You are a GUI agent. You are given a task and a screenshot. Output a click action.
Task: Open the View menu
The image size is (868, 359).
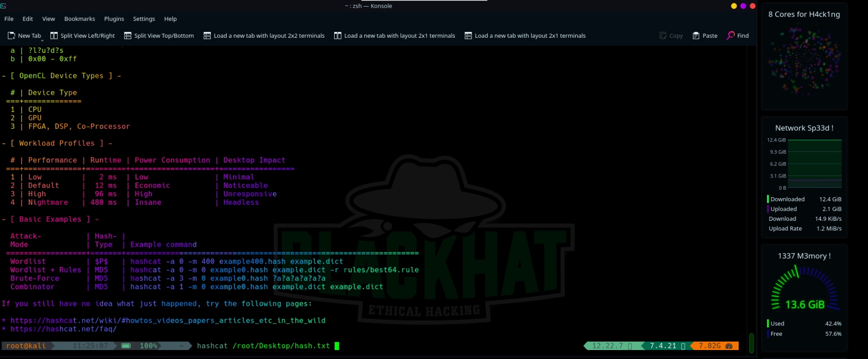[x=49, y=19]
